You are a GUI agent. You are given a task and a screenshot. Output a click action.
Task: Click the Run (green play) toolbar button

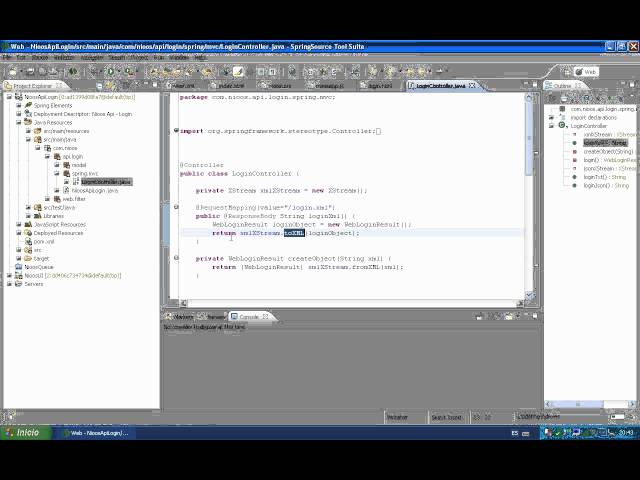coord(111,72)
